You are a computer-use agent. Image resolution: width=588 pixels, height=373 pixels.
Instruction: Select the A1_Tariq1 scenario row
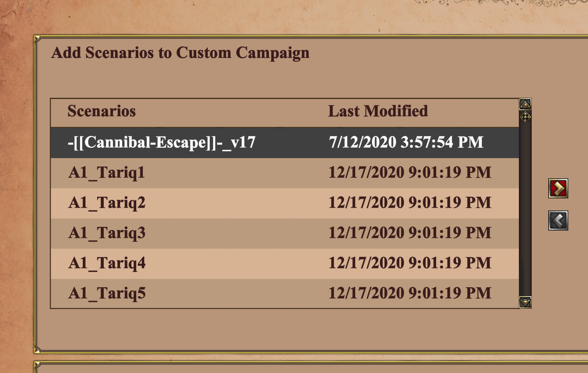tap(107, 173)
